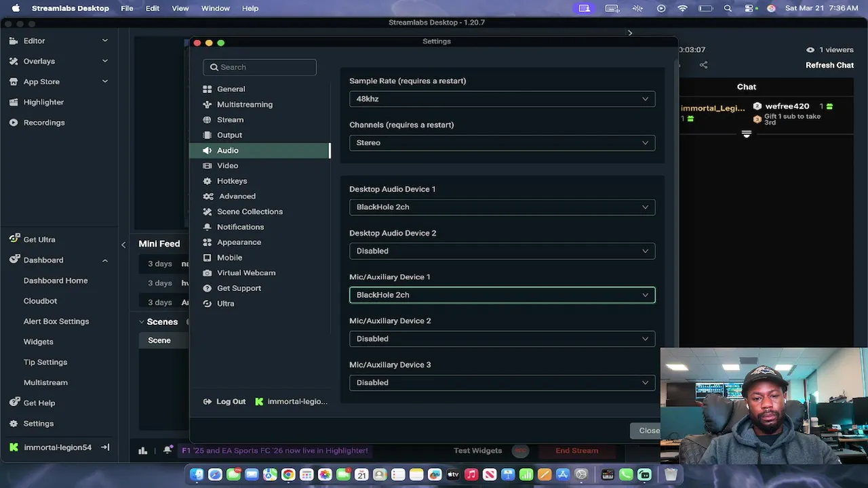Click Log Out in settings

pyautogui.click(x=224, y=401)
